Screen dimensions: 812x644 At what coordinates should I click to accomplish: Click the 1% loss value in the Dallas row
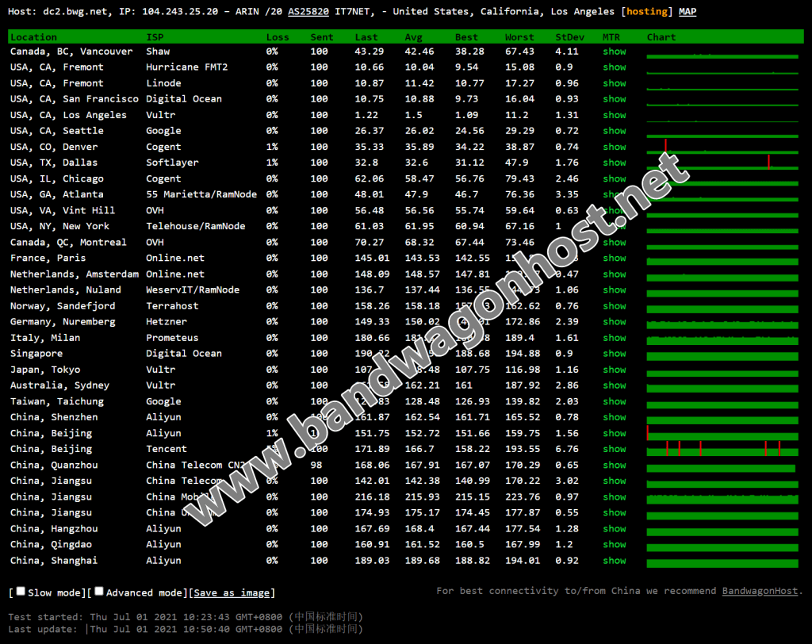(x=272, y=163)
